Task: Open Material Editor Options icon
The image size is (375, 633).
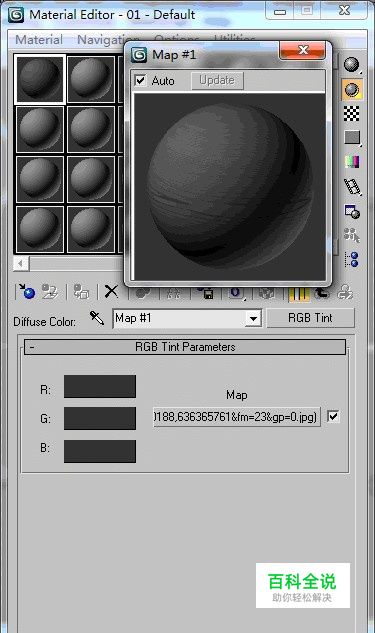Action: (x=352, y=211)
